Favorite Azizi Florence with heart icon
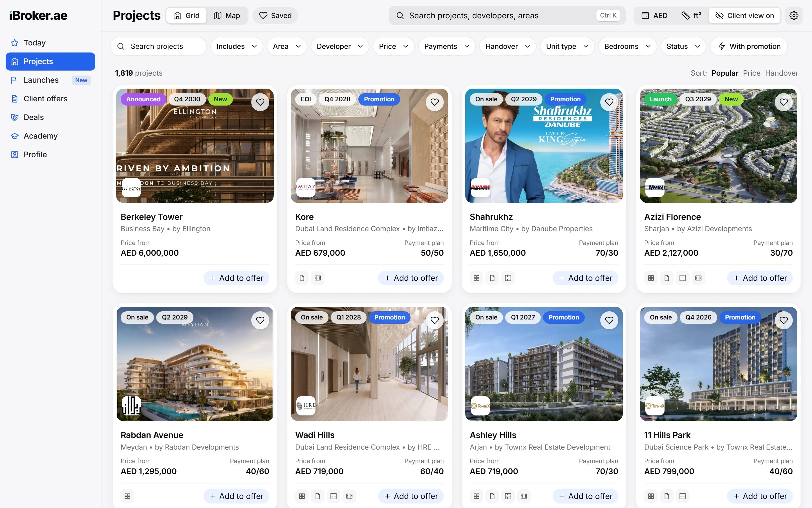 click(x=784, y=102)
